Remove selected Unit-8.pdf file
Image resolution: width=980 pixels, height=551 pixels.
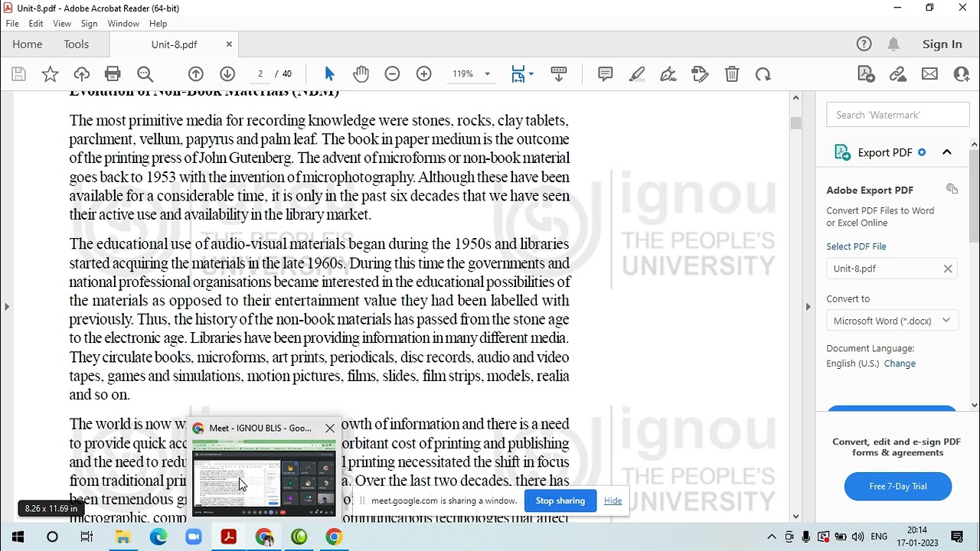[948, 269]
